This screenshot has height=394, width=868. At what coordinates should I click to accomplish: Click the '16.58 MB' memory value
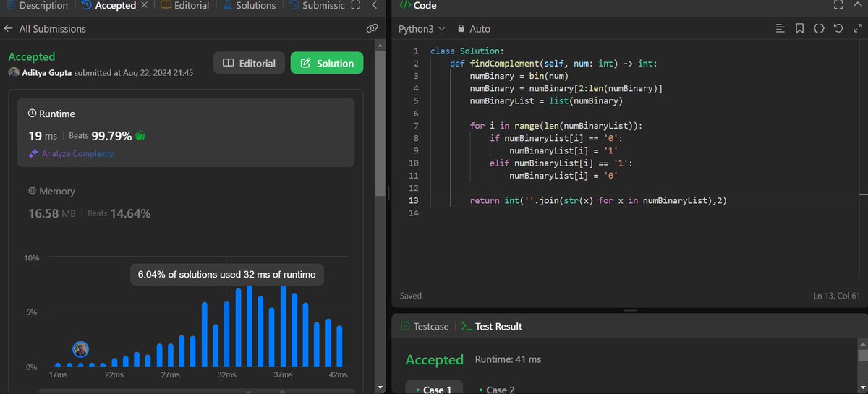(54, 213)
